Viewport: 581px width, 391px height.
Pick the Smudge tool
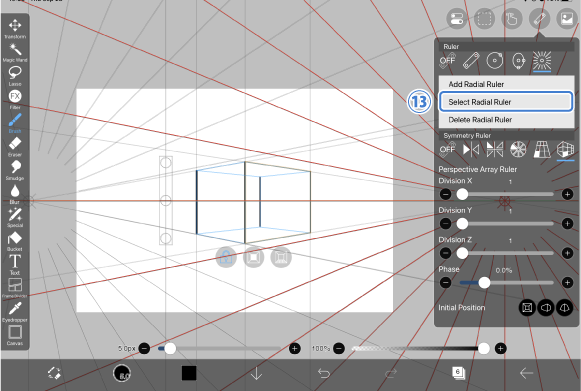pyautogui.click(x=15, y=170)
